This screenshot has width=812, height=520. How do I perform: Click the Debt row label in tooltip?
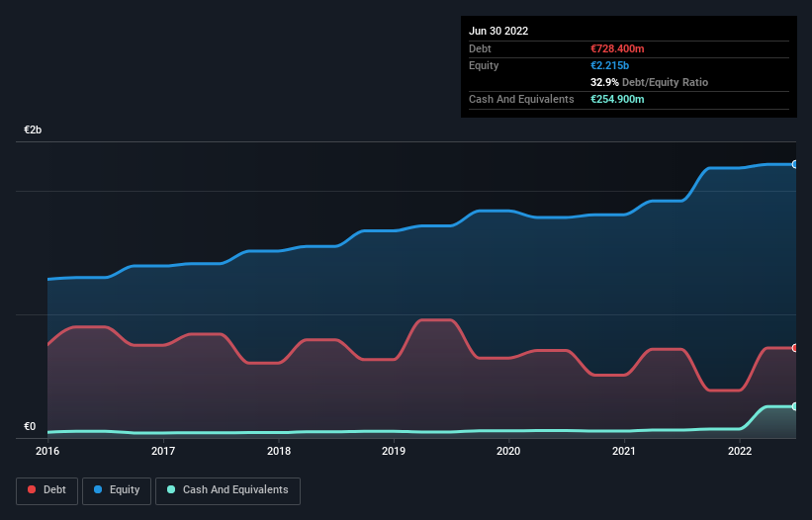pos(480,48)
